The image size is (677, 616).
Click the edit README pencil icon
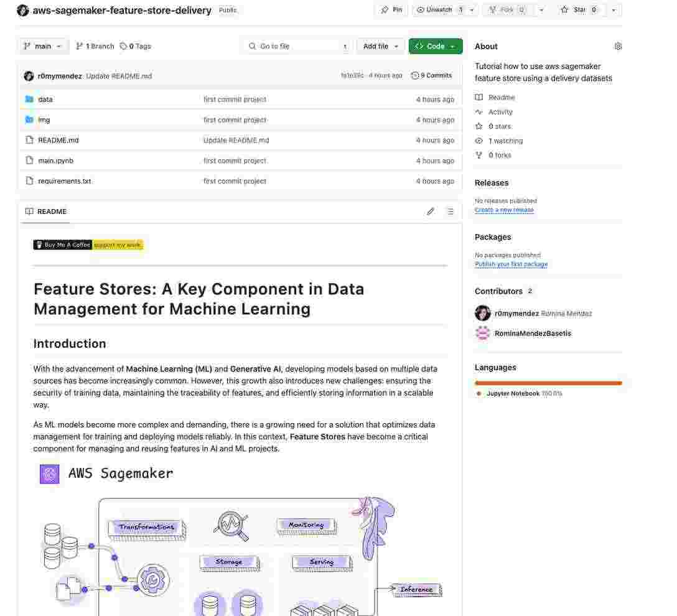point(431,212)
